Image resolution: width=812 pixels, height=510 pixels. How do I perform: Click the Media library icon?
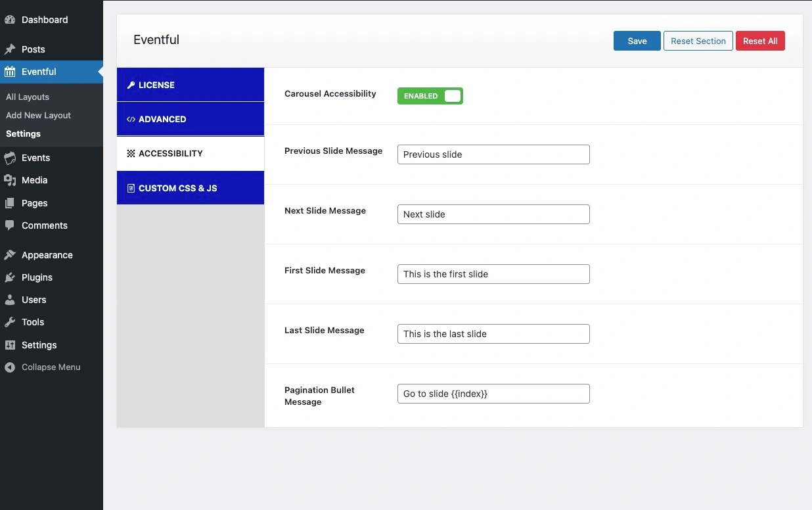[10, 180]
